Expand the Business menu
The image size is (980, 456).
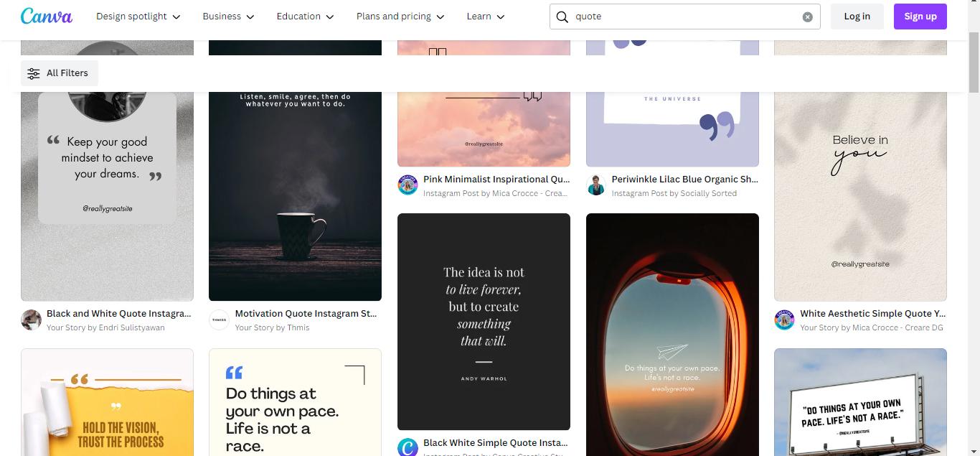coord(228,17)
